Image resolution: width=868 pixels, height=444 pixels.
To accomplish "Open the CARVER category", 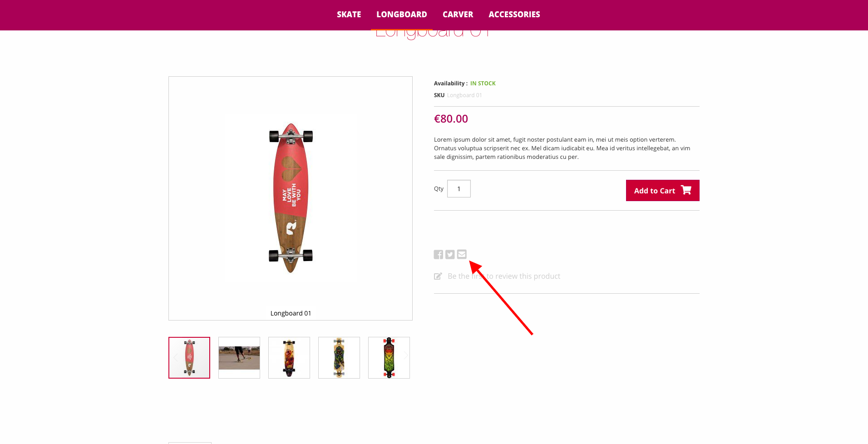I will coord(458,14).
